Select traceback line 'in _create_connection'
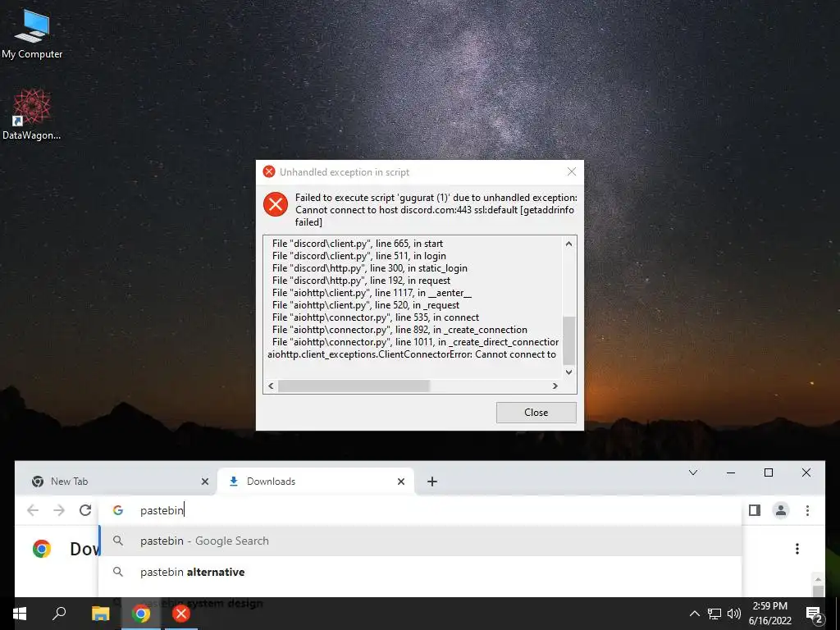840x630 pixels. pos(399,330)
